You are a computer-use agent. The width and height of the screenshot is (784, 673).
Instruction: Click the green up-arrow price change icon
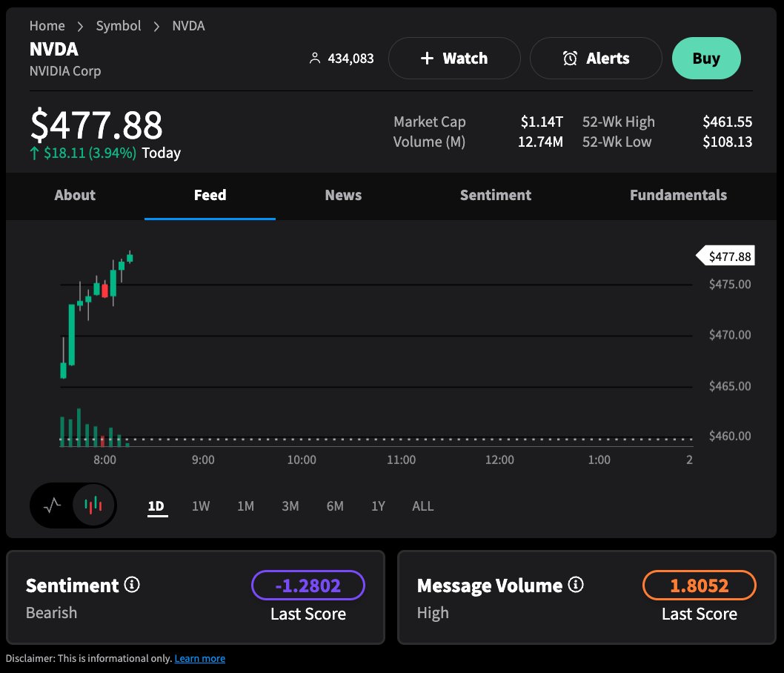click(34, 153)
